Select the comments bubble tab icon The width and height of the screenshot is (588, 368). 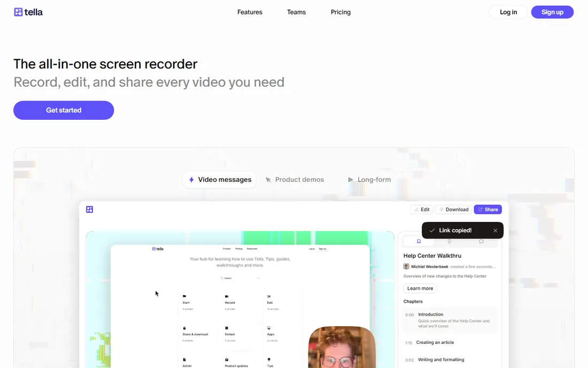(481, 242)
